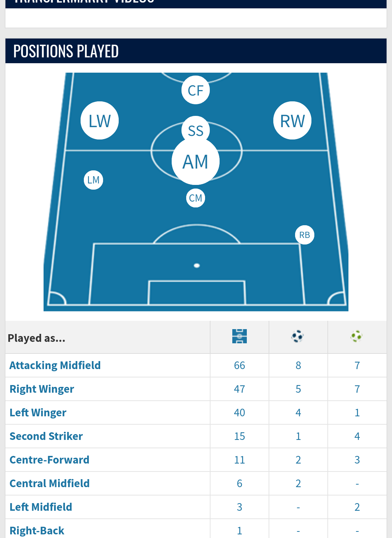This screenshot has width=392, height=538.
Task: Open the Right Winger link
Action: pyautogui.click(x=42, y=389)
